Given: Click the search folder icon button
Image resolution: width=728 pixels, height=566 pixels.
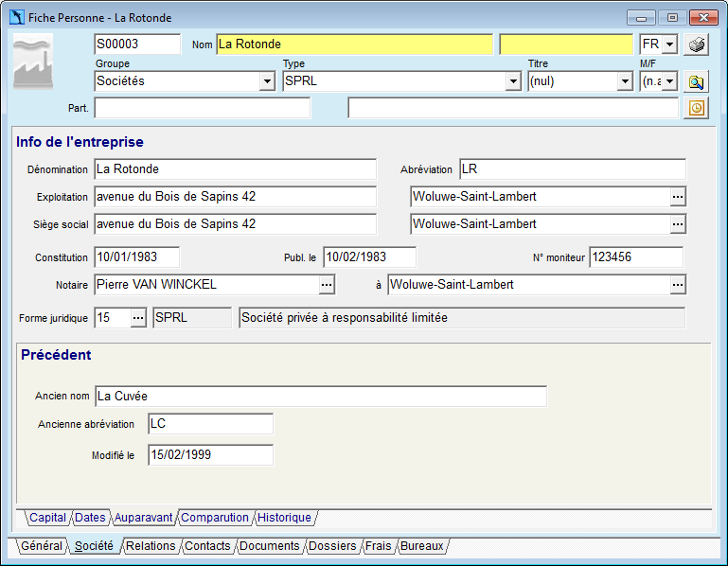Looking at the screenshot, I should tap(696, 81).
